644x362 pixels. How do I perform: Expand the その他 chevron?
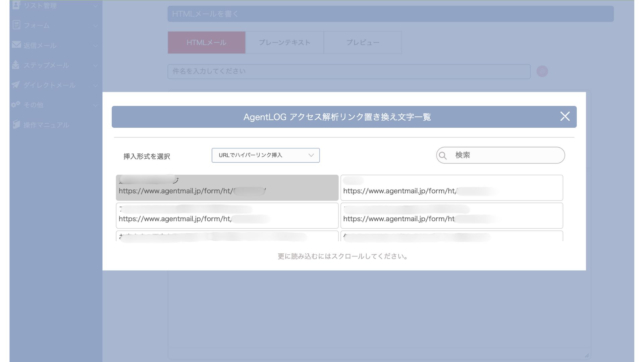[95, 105]
